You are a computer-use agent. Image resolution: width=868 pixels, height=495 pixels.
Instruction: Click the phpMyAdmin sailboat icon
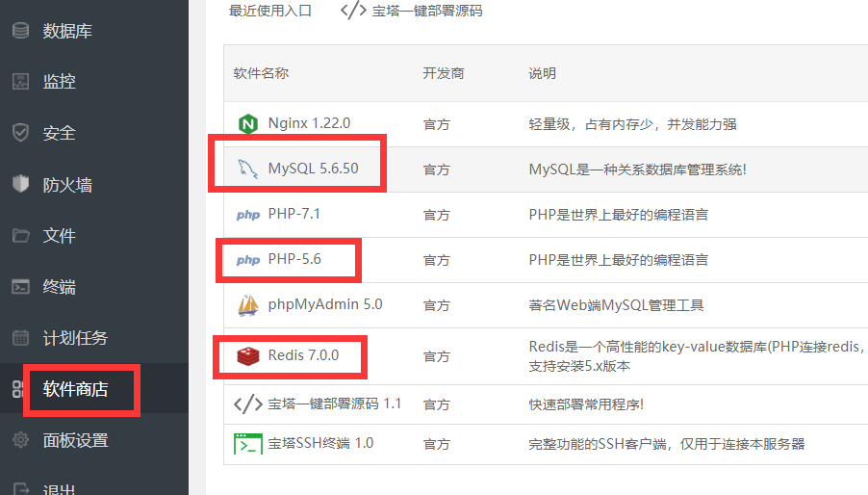tap(248, 305)
